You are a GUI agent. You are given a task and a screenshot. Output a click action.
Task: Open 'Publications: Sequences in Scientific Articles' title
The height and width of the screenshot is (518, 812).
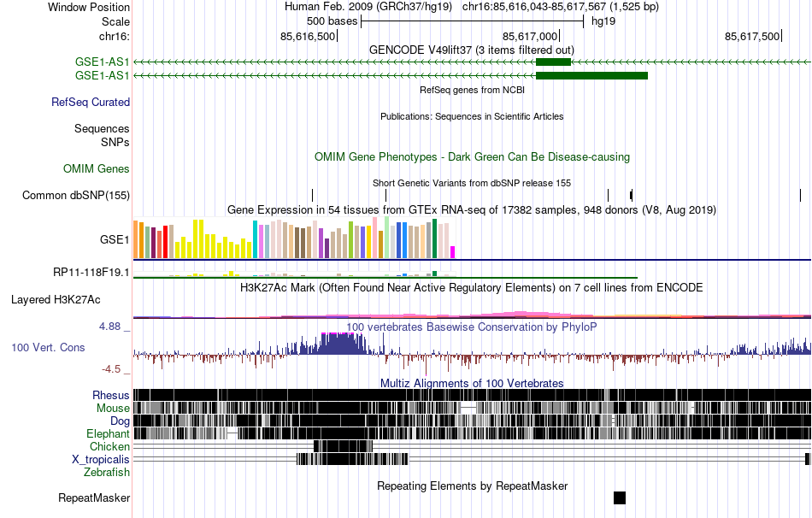[x=472, y=116]
